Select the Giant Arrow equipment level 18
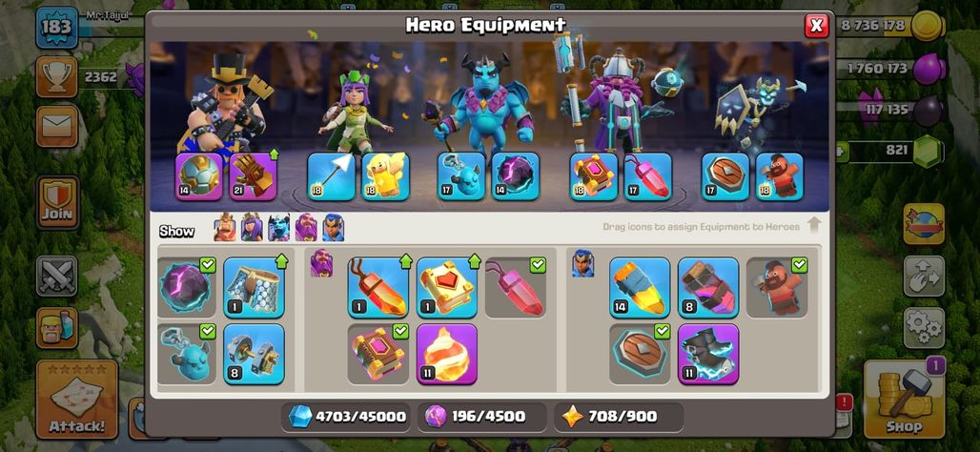The image size is (980, 452). click(x=331, y=177)
